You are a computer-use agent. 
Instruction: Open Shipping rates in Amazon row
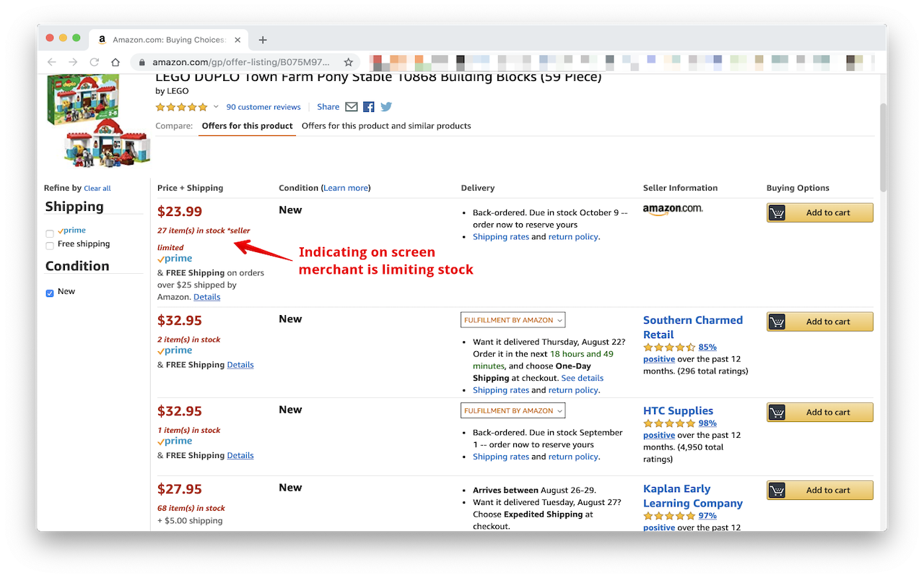pos(501,236)
